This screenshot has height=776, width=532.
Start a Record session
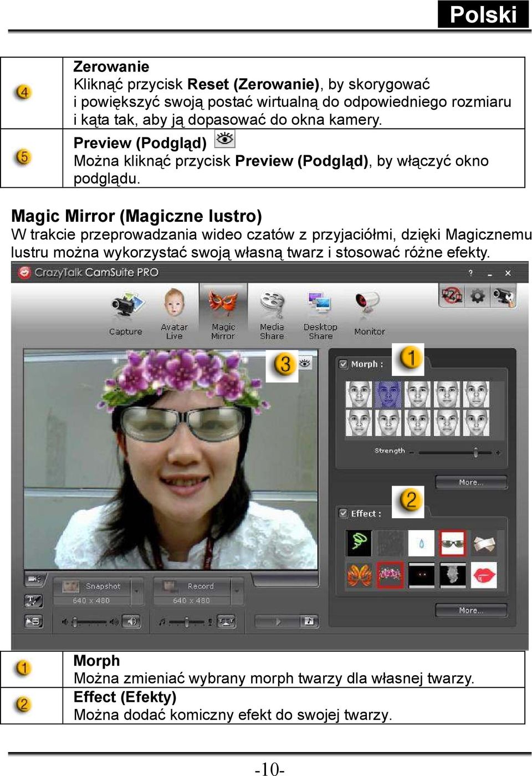(191, 586)
